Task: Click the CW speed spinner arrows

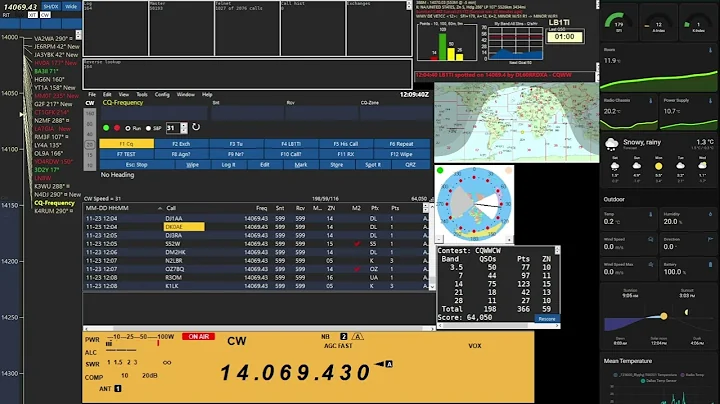Action: click(x=184, y=128)
